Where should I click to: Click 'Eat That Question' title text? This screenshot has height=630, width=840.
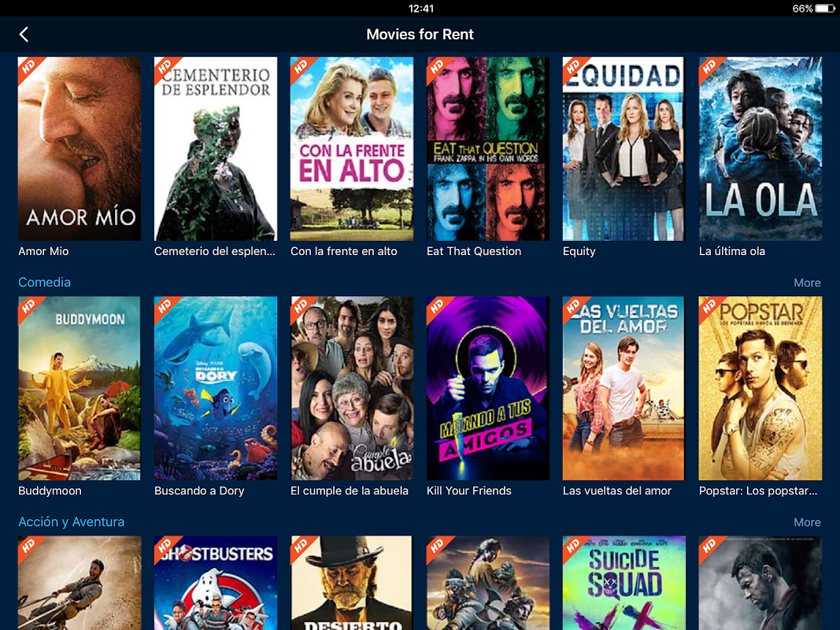pos(474,251)
